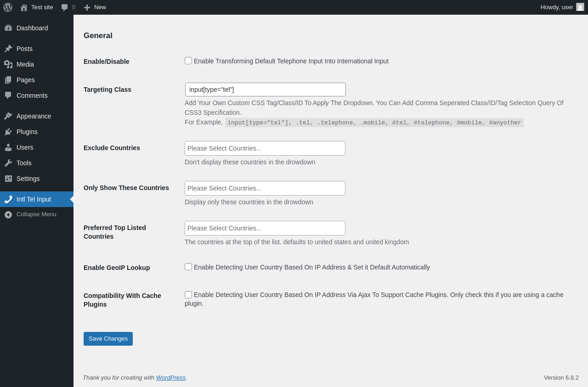Image resolution: width=588 pixels, height=387 pixels.
Task: Open the Settings menu label
Action: pos(28,179)
